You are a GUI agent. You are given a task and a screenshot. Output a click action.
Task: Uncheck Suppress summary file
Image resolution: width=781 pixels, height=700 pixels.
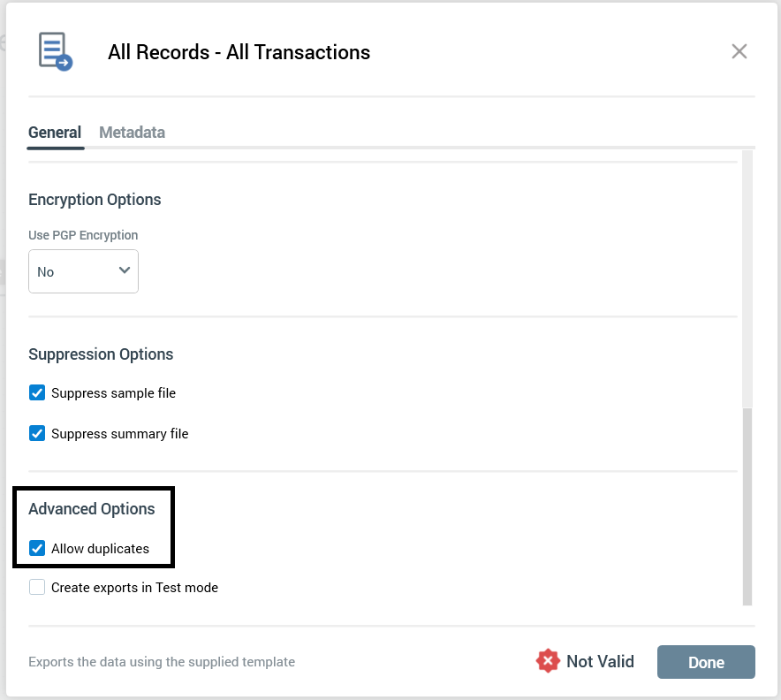pyautogui.click(x=37, y=433)
